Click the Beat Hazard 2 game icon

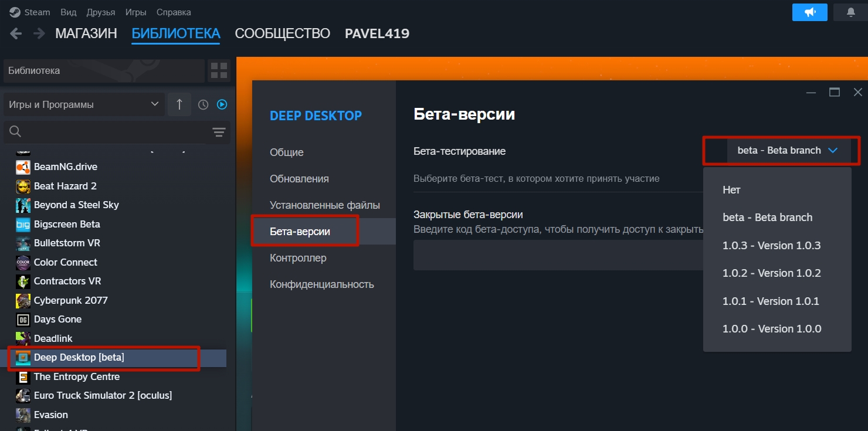[23, 186]
